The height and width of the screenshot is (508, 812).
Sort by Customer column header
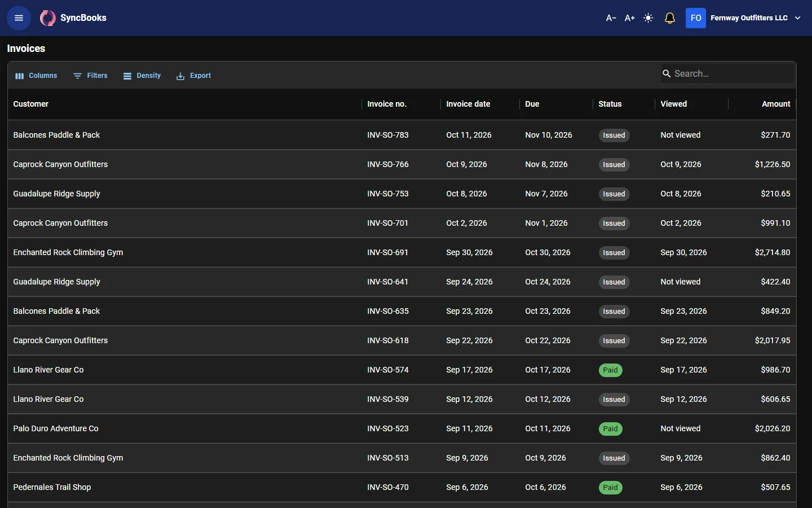click(30, 104)
